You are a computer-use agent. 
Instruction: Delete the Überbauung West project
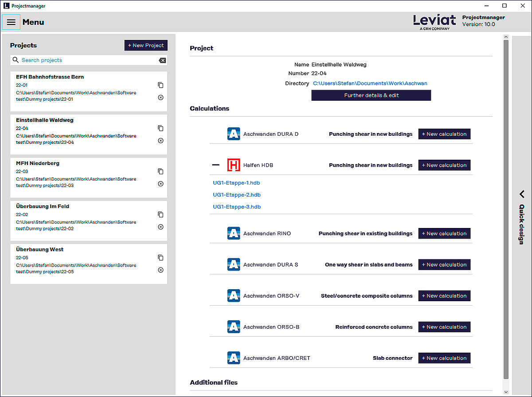click(160, 270)
